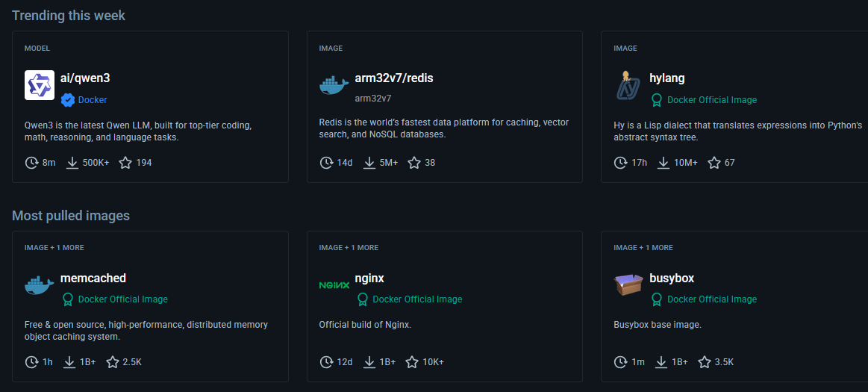Viewport: 868px width, 392px height.
Task: Click the download icon on ai/qwen3 card
Action: coord(72,163)
